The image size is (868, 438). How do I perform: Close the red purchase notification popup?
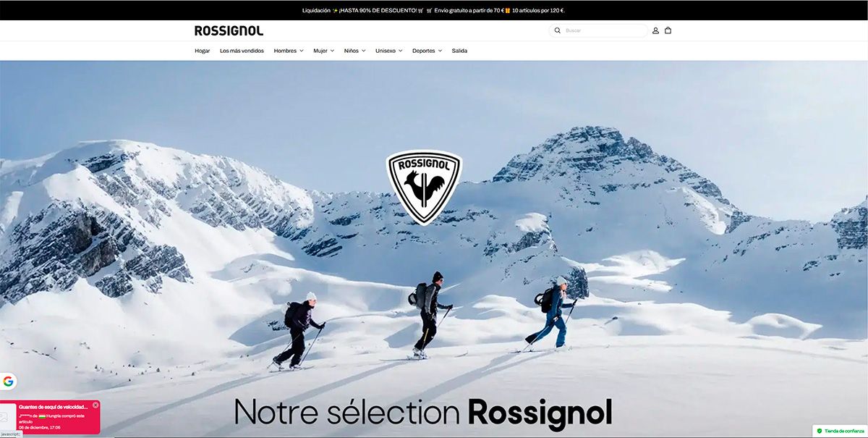tap(95, 405)
